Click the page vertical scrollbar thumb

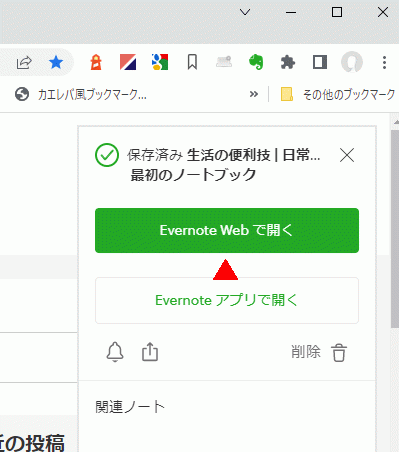click(x=395, y=228)
